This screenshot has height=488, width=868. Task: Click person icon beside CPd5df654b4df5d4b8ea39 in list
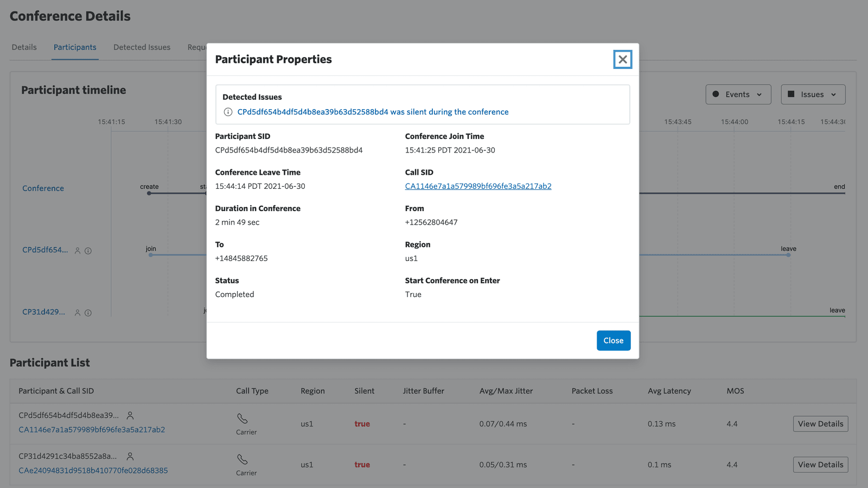coord(130,416)
